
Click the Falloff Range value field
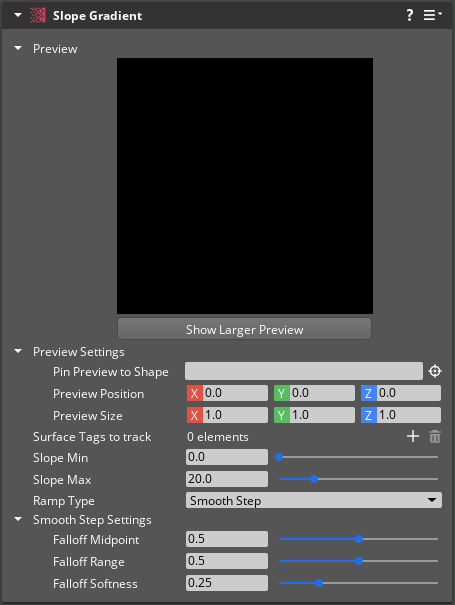[x=227, y=561]
